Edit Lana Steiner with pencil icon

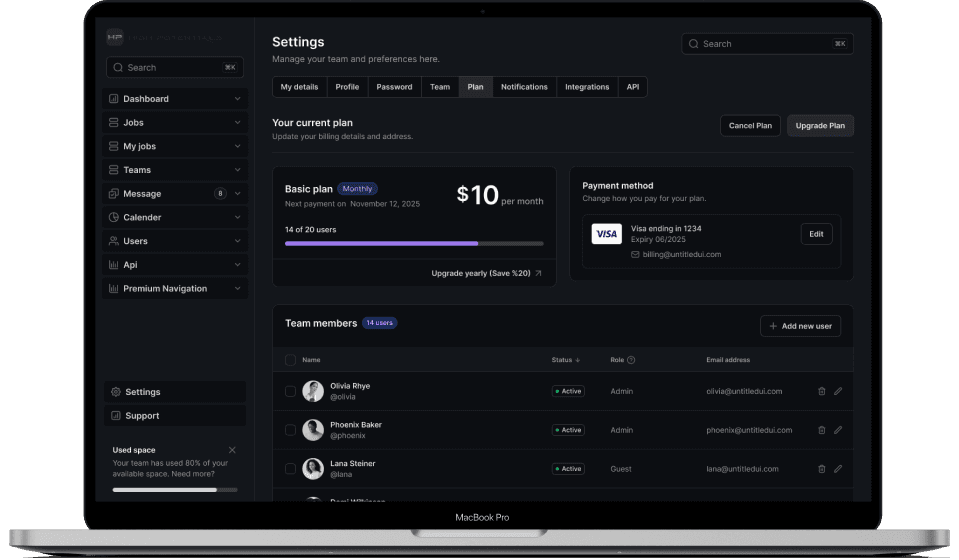pyautogui.click(x=838, y=469)
